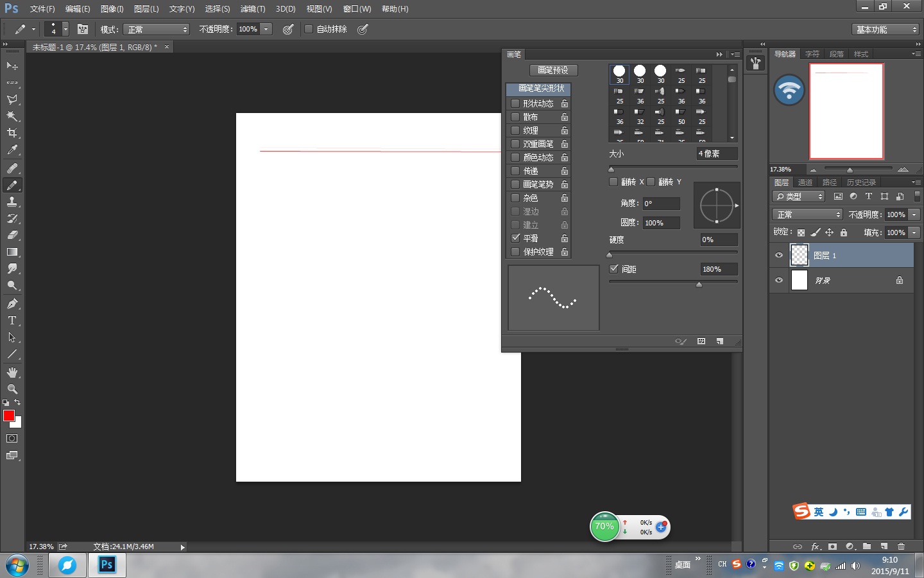
Task: Delete layer with trash icon
Action: (x=902, y=547)
